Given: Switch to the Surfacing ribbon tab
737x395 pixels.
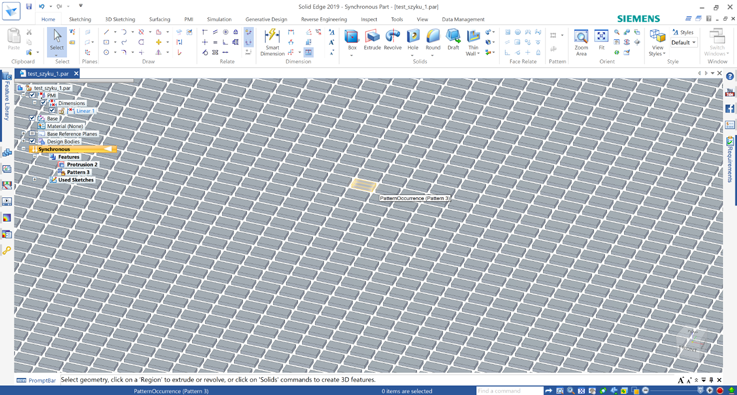Looking at the screenshot, I should point(159,19).
